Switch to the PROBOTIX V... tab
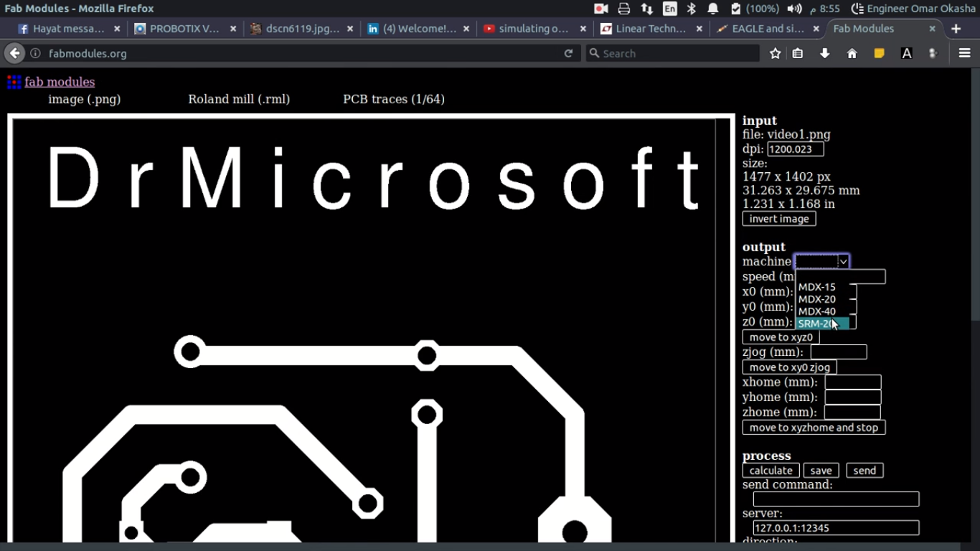 tap(184, 29)
